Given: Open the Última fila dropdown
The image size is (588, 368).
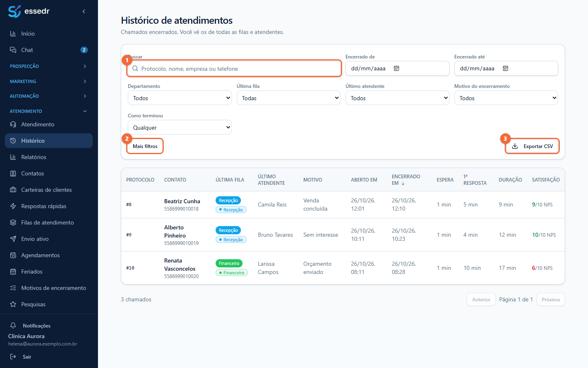Looking at the screenshot, I should pos(289,98).
